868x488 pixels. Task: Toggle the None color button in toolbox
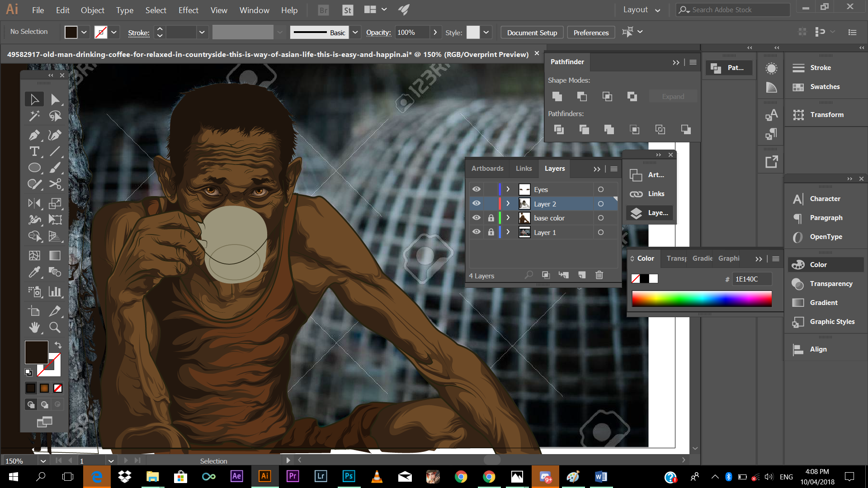pyautogui.click(x=58, y=388)
